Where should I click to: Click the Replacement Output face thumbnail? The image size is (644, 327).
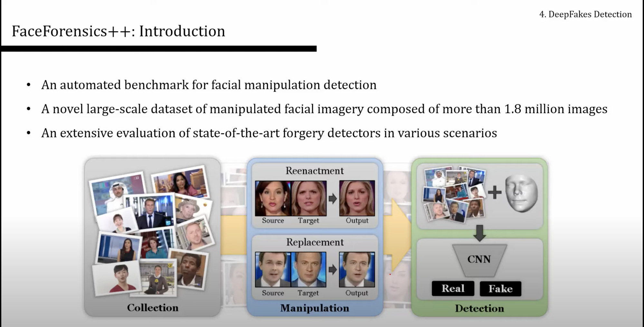357,270
